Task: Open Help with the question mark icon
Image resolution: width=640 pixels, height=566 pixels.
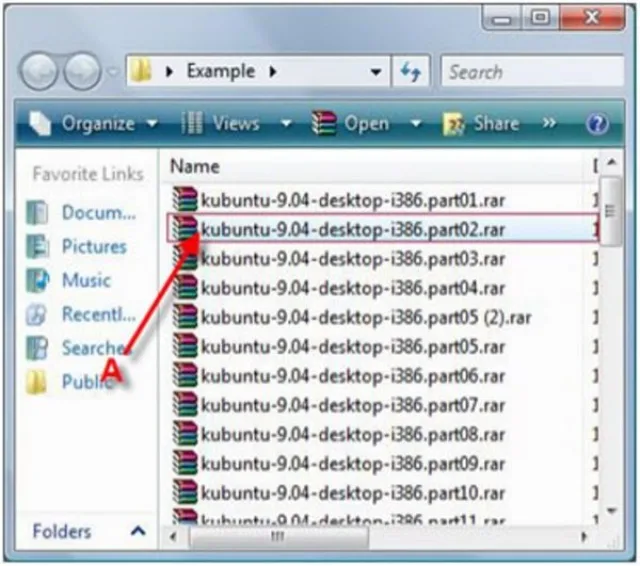Action: point(597,124)
